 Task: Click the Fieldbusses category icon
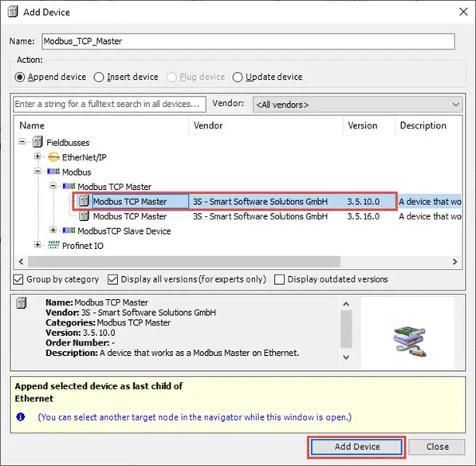coord(37,142)
